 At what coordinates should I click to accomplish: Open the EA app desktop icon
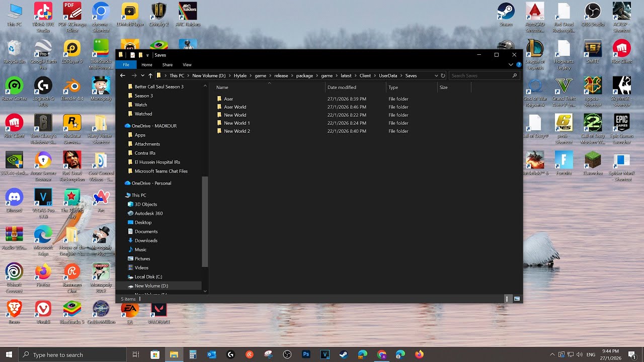click(130, 312)
